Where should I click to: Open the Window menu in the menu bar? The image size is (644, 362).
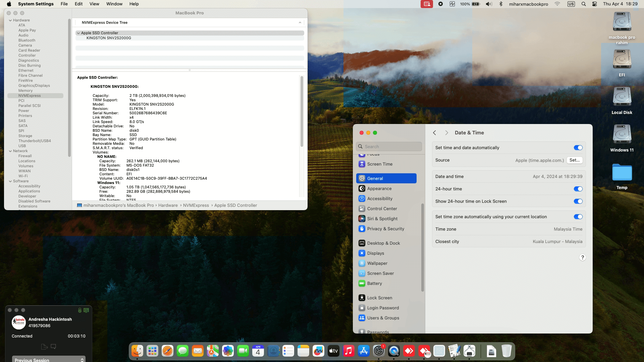tap(114, 4)
